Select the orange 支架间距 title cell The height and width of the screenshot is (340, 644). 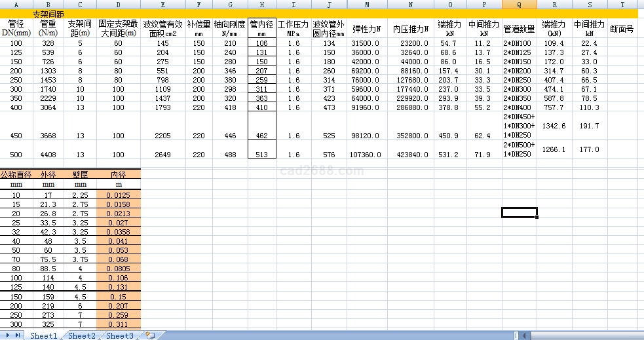click(x=48, y=13)
